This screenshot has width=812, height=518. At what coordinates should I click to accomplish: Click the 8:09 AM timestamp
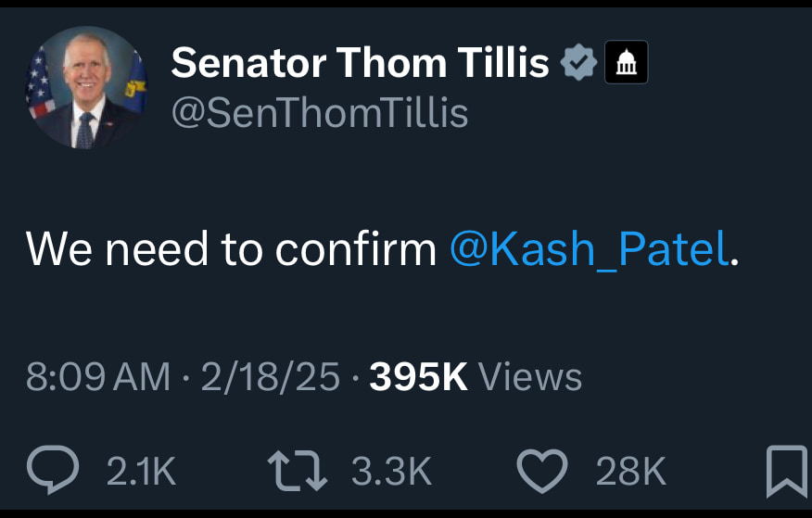98,377
